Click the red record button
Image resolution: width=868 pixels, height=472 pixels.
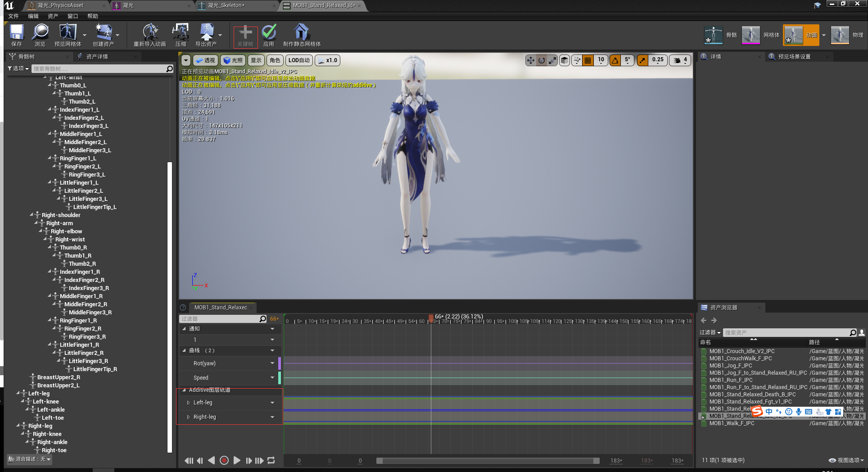(224, 460)
